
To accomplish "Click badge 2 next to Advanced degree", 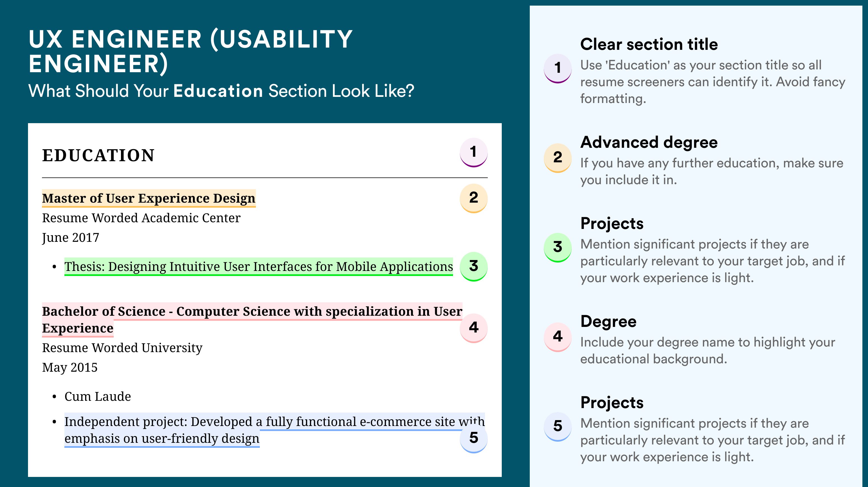I will click(558, 158).
